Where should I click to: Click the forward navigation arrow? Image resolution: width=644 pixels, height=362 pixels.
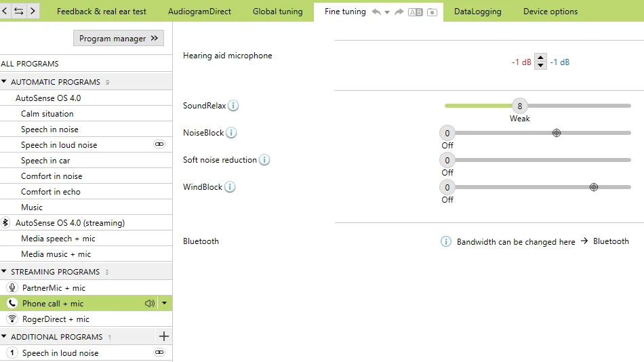click(33, 11)
